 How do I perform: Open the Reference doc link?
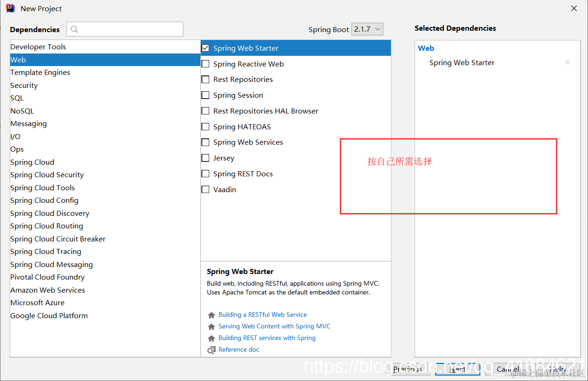point(239,350)
